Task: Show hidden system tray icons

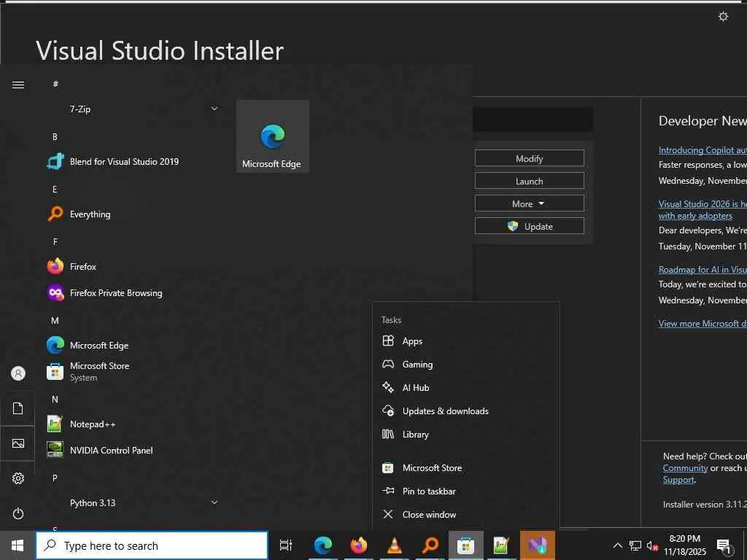Action: [617, 545]
